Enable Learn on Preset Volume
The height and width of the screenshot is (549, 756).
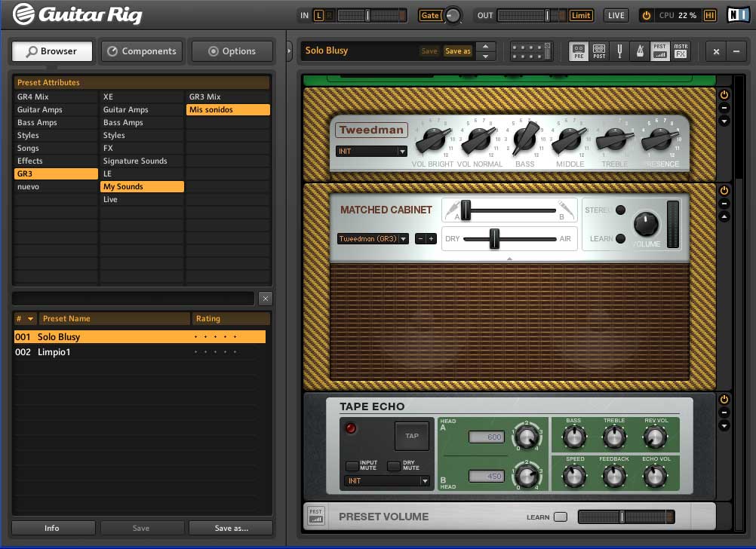pyautogui.click(x=561, y=517)
